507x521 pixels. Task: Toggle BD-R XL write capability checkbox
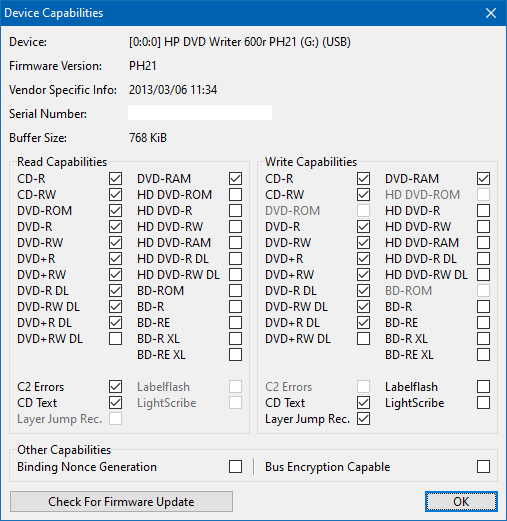click(483, 338)
